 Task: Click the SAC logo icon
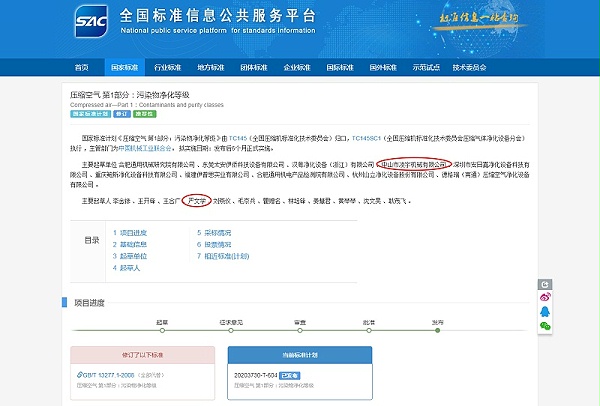(x=91, y=21)
